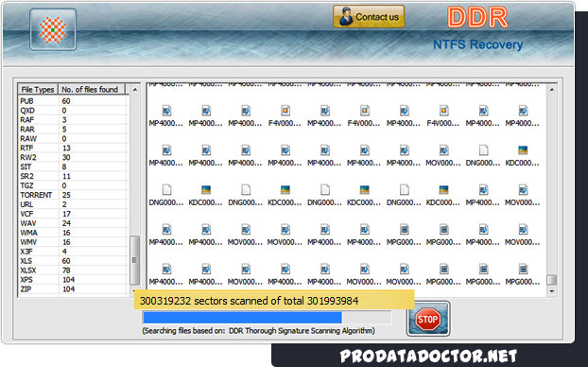Screen dimensions: 588x367
Task: Open the Contact us button
Action: [369, 16]
